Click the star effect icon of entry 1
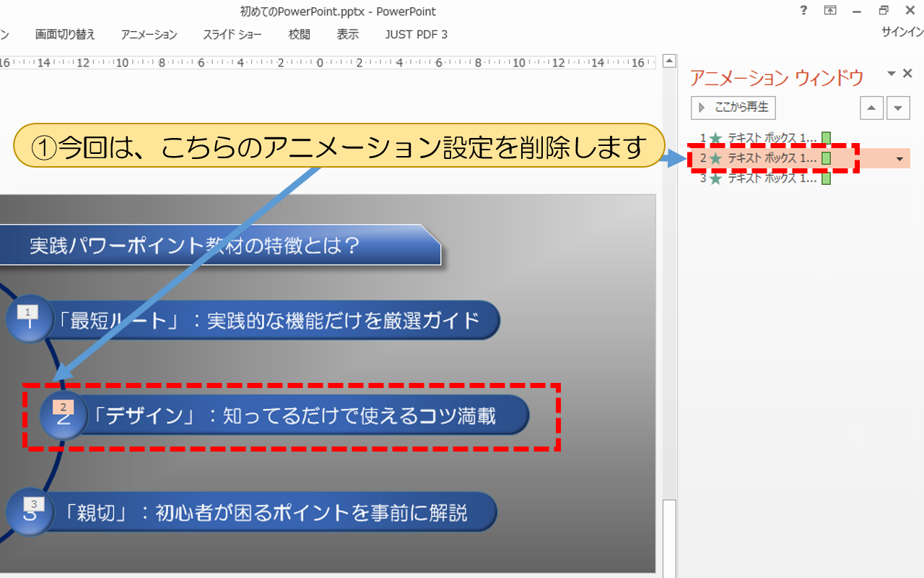924x578 pixels. point(715,137)
